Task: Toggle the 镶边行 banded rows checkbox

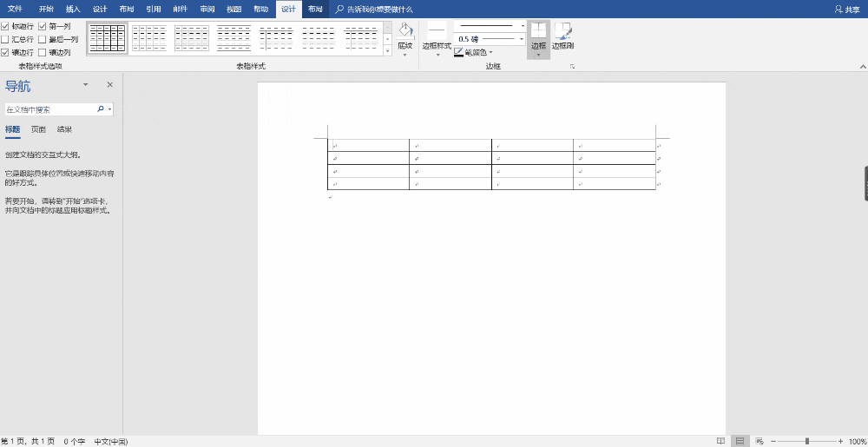Action: (x=5, y=53)
